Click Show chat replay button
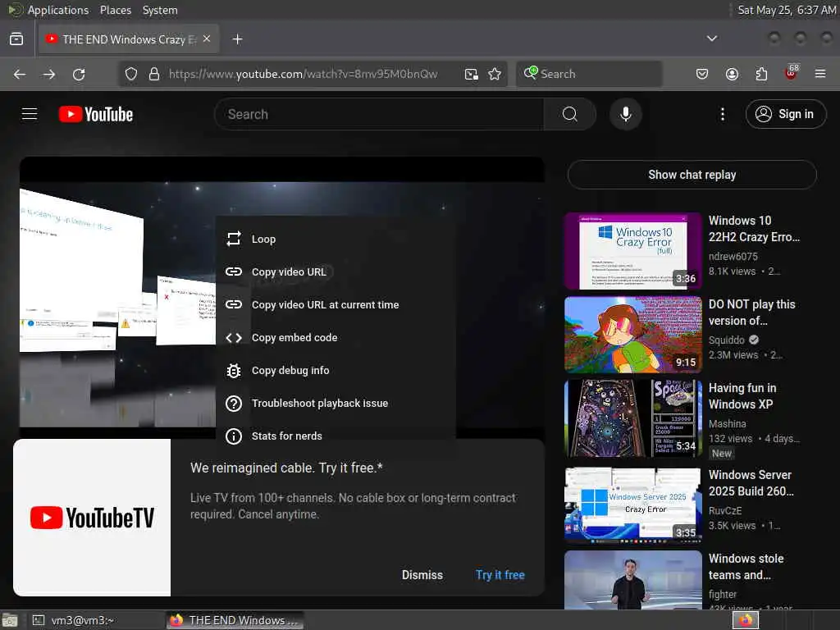 pos(692,175)
